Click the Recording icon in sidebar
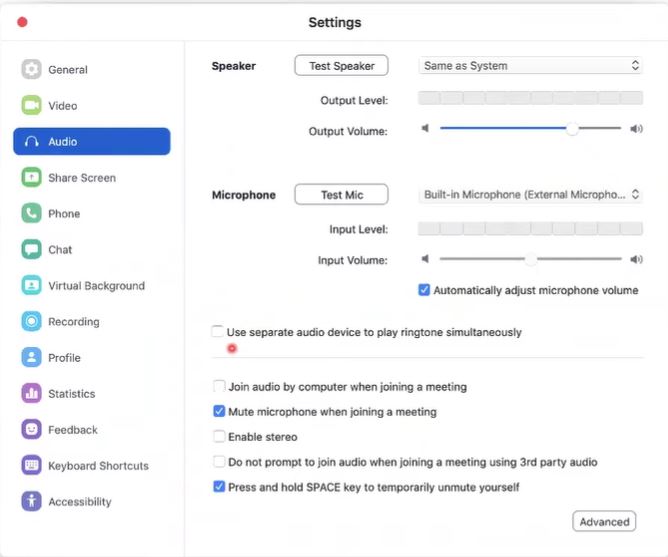668x557 pixels. pyautogui.click(x=31, y=322)
